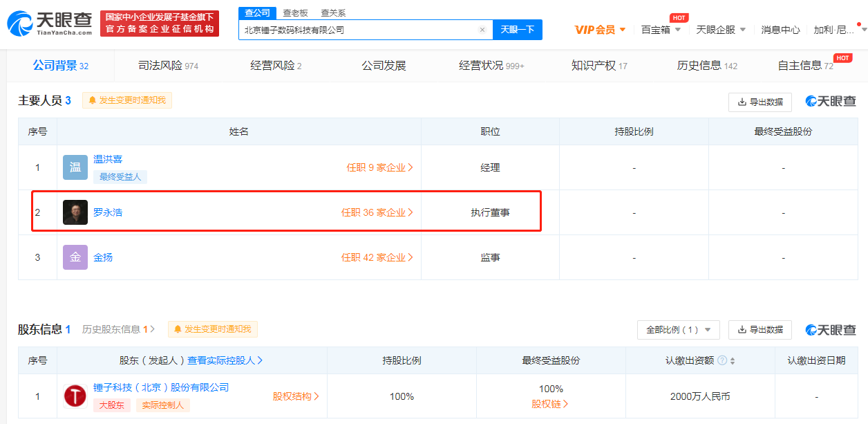Select the 经营状况 tab

[x=491, y=66]
